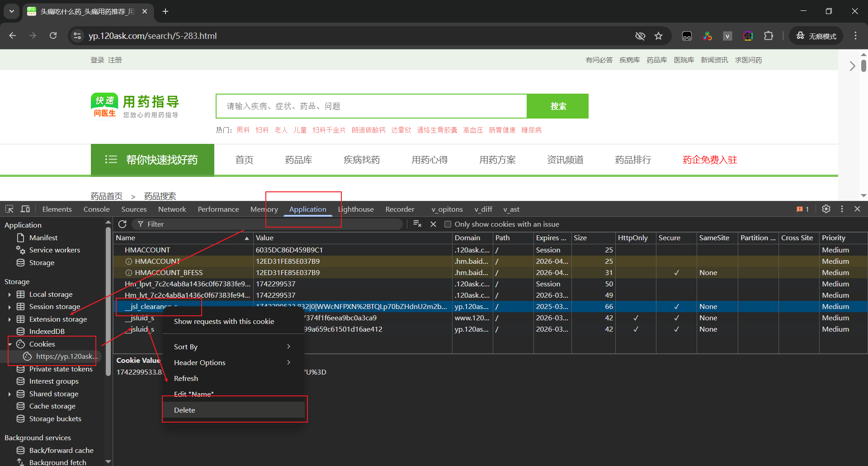
Task: Expand the Local storage tree node
Action: pos(9,294)
